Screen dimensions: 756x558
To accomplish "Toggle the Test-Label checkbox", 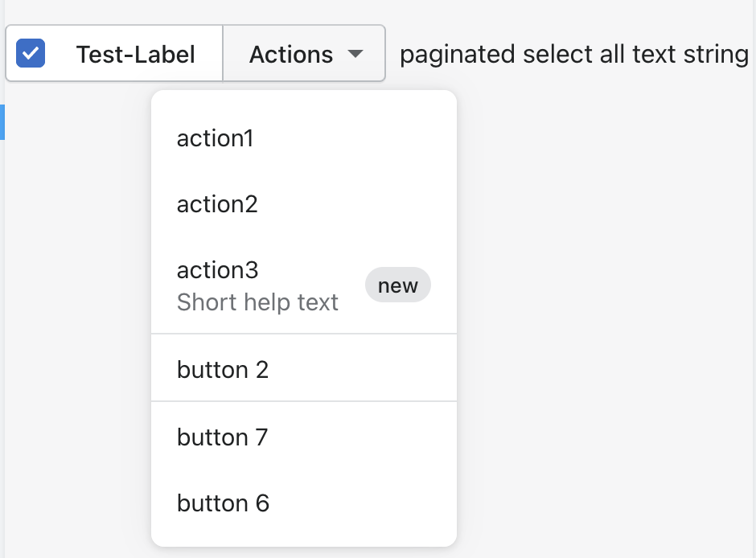I will [31, 54].
